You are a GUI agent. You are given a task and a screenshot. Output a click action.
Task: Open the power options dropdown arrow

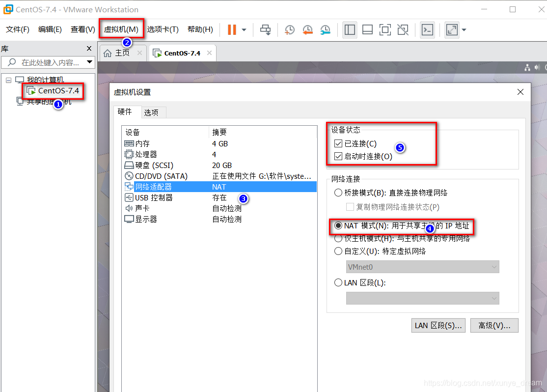(x=244, y=29)
